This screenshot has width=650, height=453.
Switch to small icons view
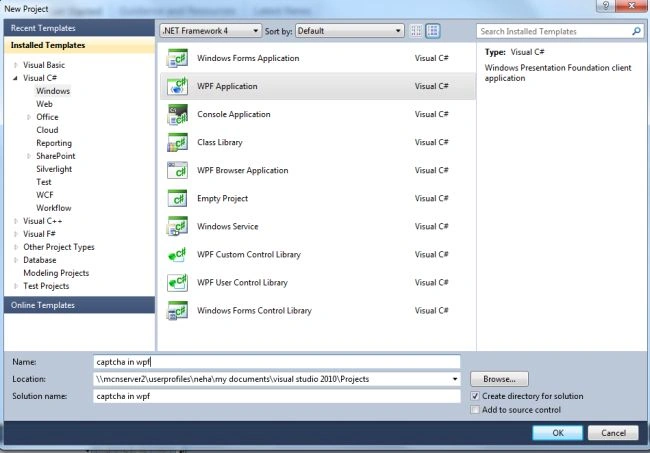(416, 31)
